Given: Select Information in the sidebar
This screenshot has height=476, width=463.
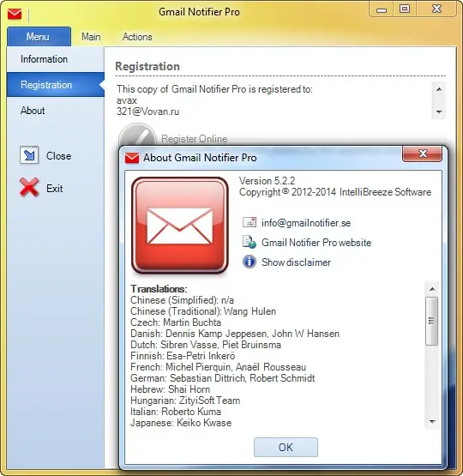Looking at the screenshot, I should pyautogui.click(x=44, y=59).
